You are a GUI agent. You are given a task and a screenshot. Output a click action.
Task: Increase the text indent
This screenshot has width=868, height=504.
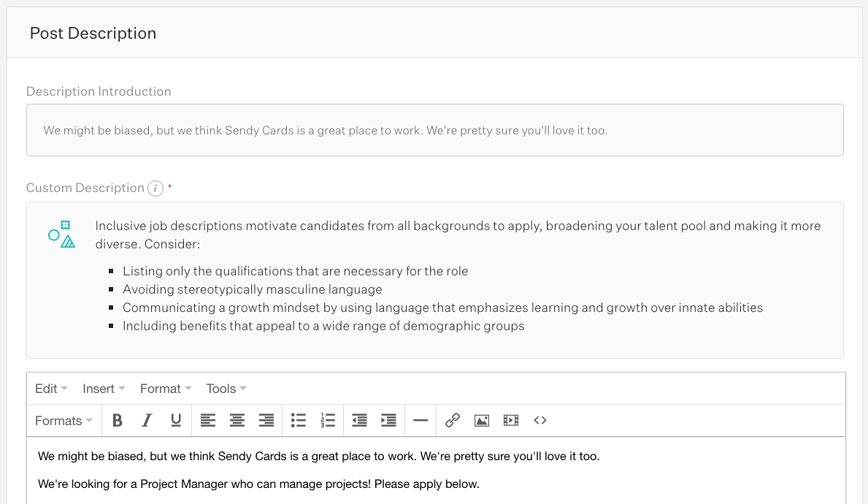388,420
